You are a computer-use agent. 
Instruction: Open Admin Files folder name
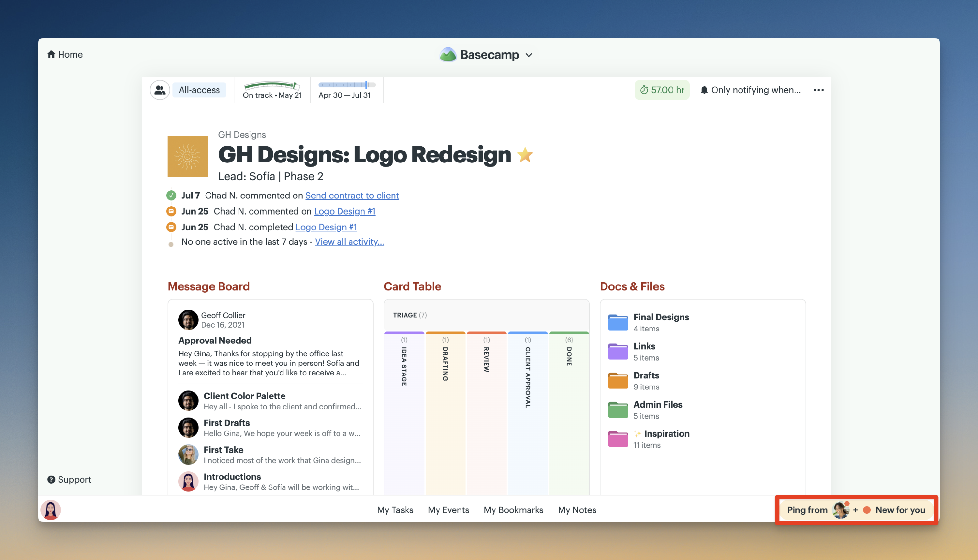point(658,405)
